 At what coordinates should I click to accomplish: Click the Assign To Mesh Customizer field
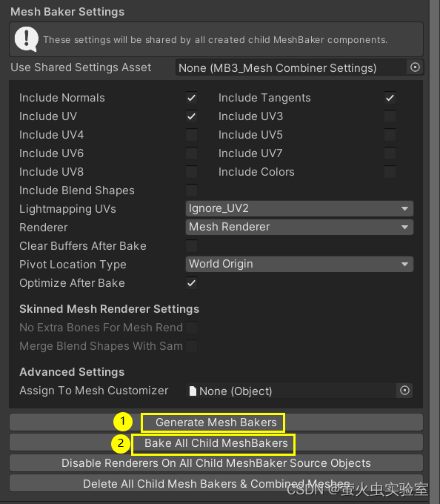(299, 391)
